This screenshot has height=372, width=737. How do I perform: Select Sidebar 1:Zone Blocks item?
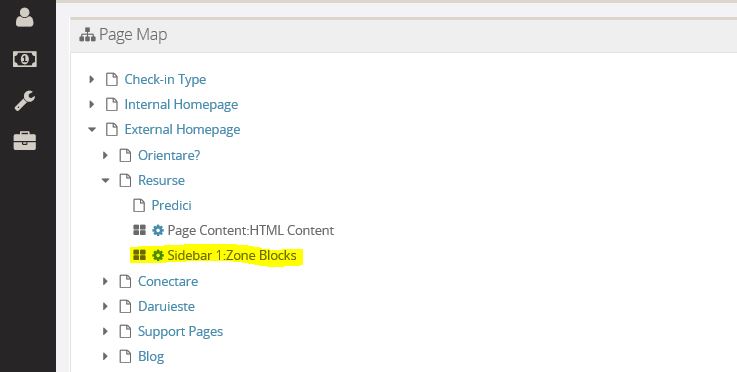(232, 255)
